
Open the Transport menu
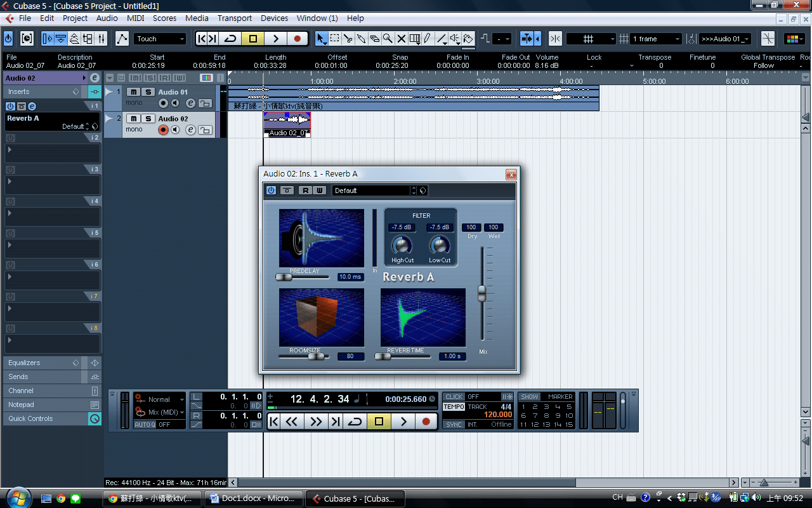[x=234, y=18]
